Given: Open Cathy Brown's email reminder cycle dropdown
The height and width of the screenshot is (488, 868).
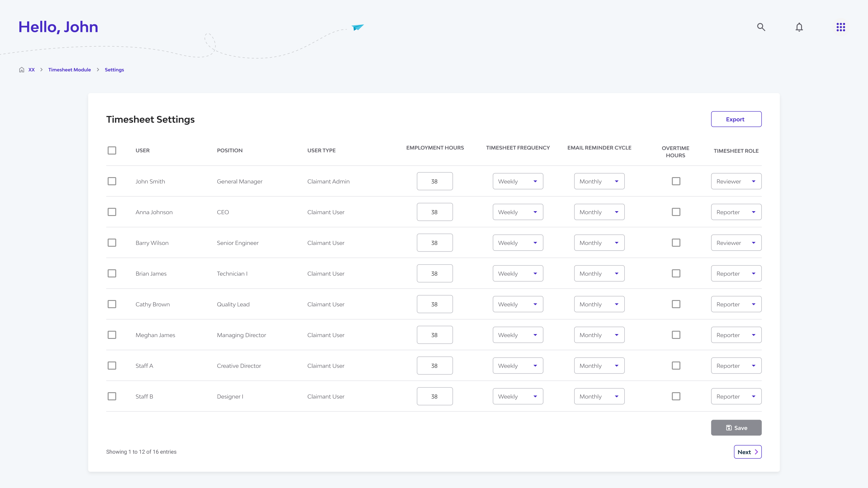Looking at the screenshot, I should coord(599,304).
